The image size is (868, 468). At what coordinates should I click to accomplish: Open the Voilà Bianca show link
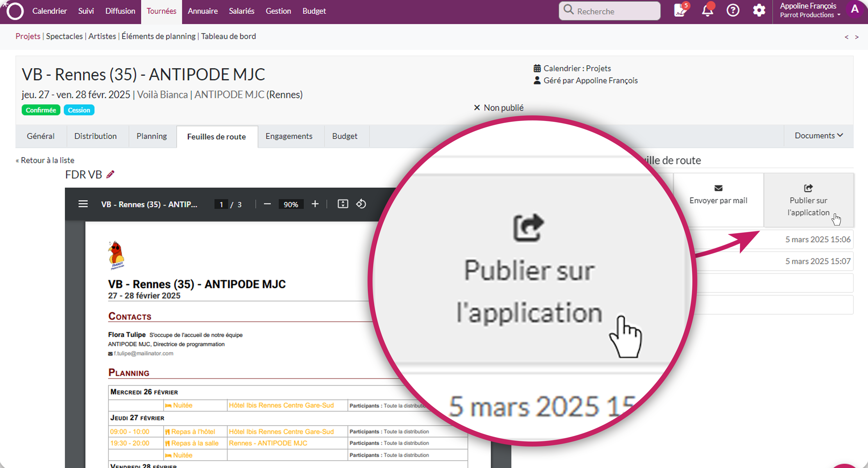click(x=162, y=95)
